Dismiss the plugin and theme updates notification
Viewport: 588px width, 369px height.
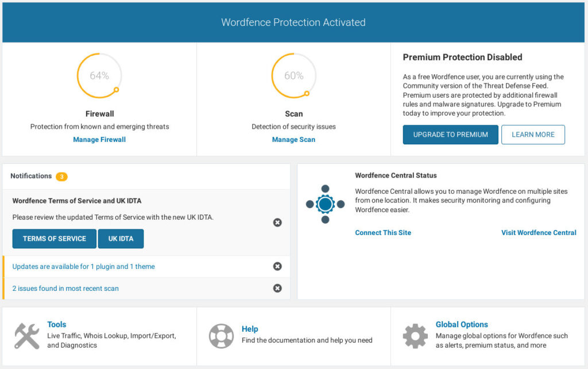tap(277, 266)
